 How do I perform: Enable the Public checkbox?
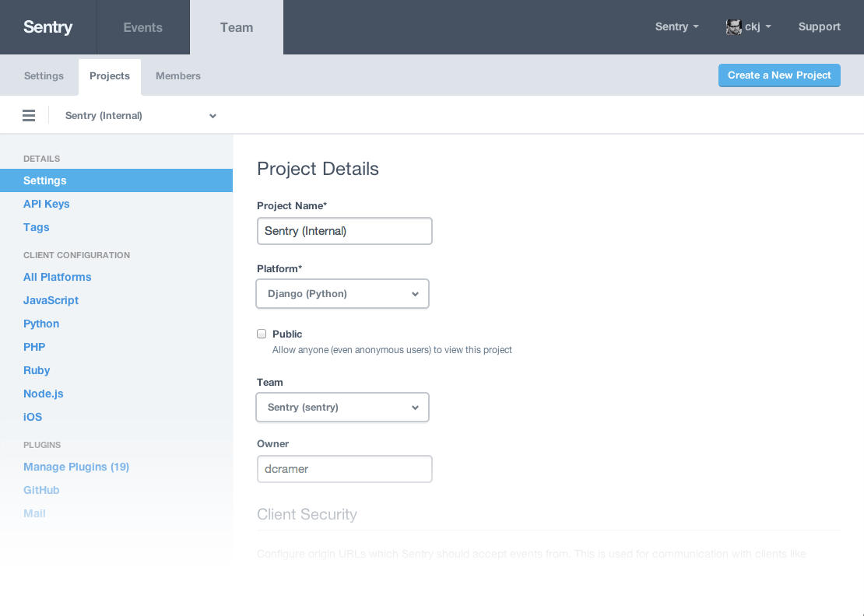click(262, 334)
